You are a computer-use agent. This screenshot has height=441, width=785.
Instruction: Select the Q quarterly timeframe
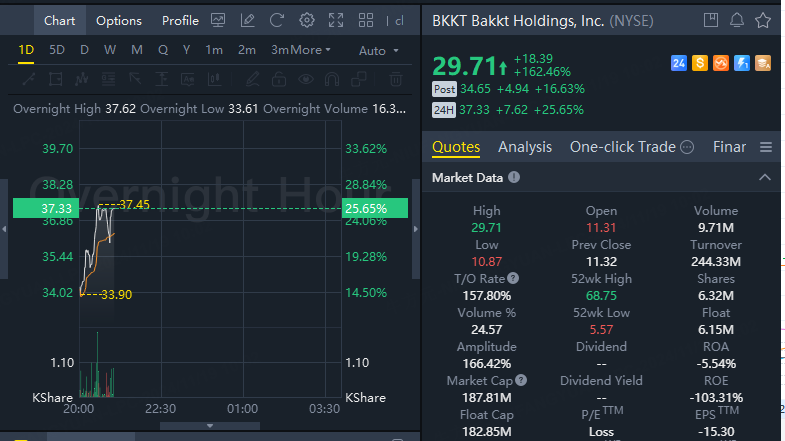(163, 50)
